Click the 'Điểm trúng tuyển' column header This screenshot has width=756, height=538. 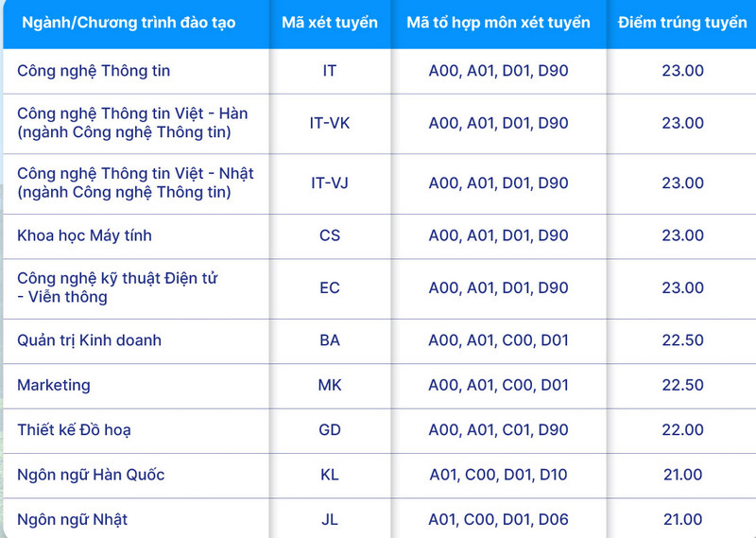click(x=682, y=23)
